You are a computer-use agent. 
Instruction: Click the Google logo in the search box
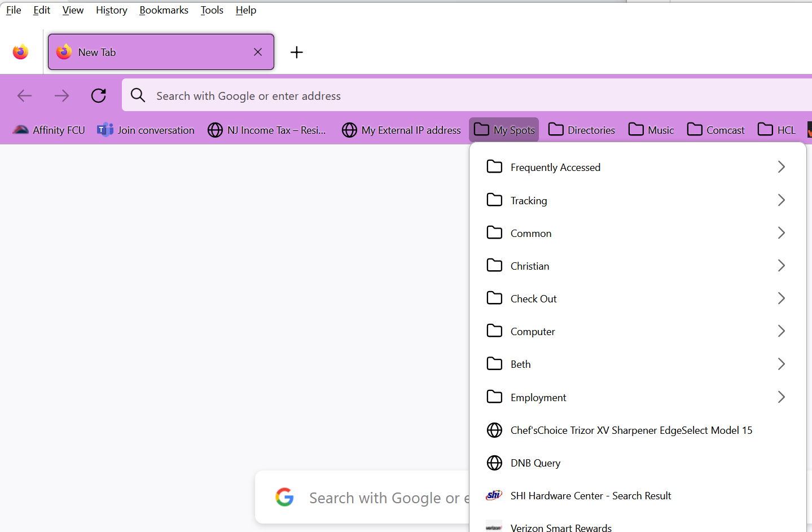tap(285, 497)
